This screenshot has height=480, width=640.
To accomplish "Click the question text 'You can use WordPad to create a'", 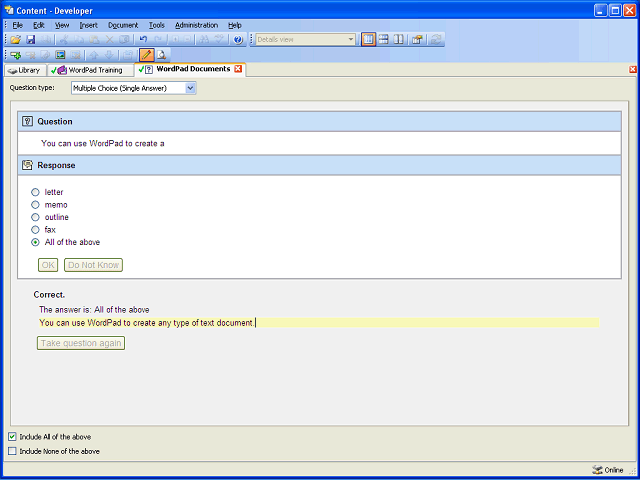I will point(103,143).
